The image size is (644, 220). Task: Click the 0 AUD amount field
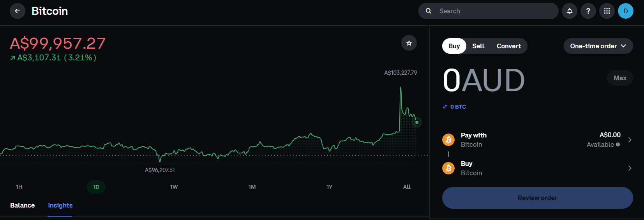point(484,80)
